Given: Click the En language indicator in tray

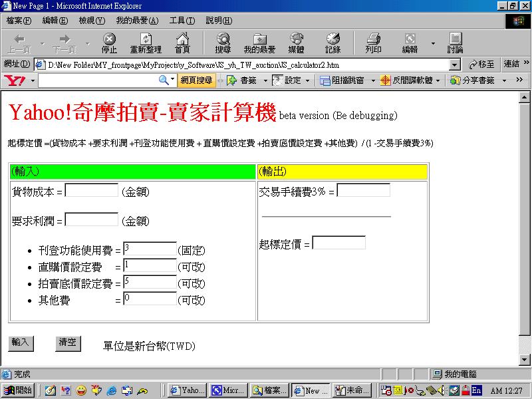Looking at the screenshot, I should click(x=476, y=390).
